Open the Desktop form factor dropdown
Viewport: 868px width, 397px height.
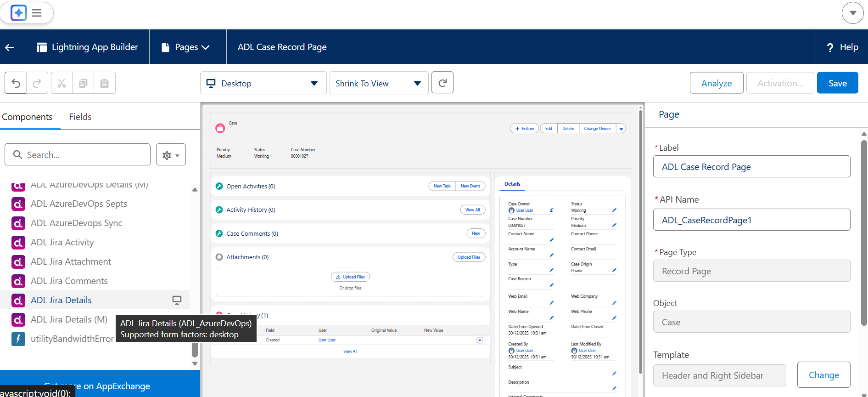tap(263, 83)
